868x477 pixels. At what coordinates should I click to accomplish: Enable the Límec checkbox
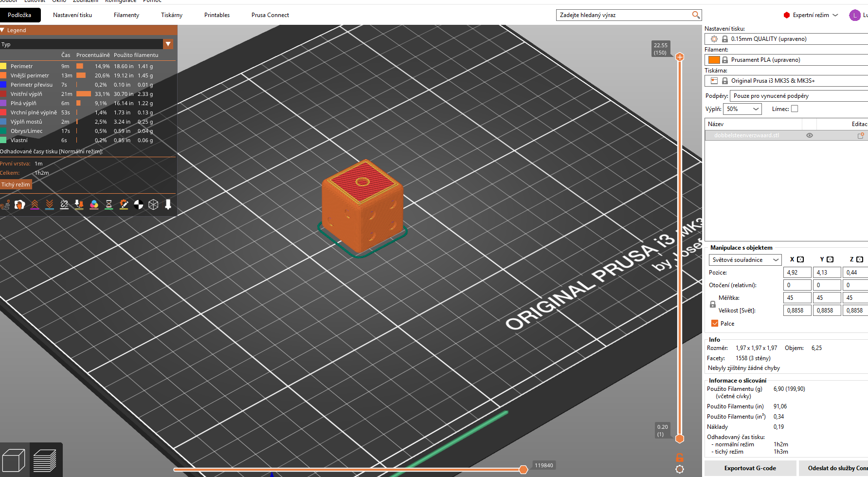(x=795, y=109)
